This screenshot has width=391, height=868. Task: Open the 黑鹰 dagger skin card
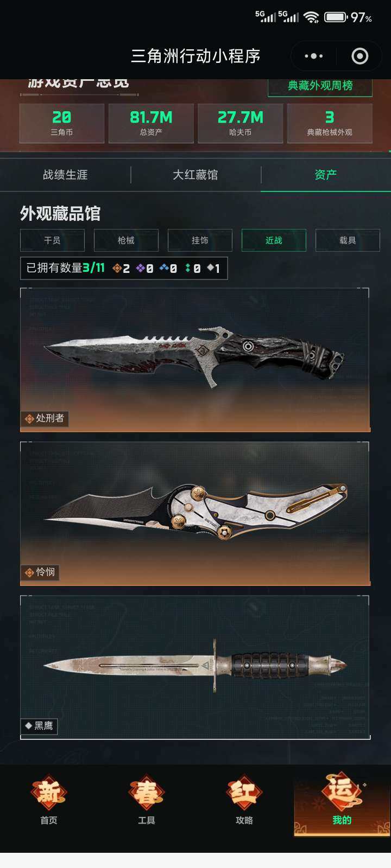point(195,667)
